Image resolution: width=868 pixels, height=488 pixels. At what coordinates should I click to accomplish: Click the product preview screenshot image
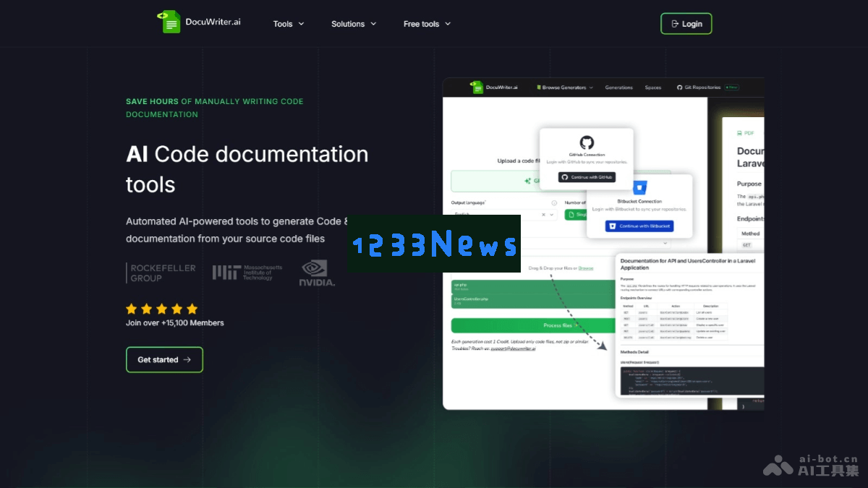point(603,244)
